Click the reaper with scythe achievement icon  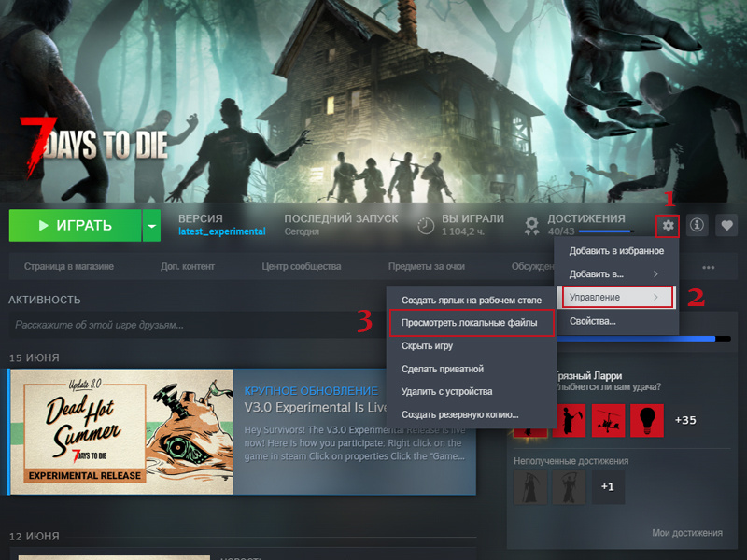(570, 421)
